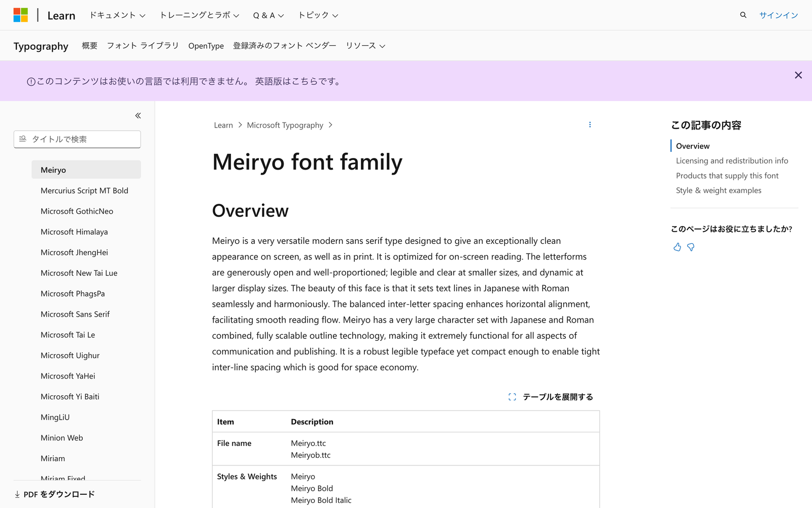This screenshot has height=508, width=812.
Task: Expand the トレーニングとラボ dropdown
Action: (199, 15)
